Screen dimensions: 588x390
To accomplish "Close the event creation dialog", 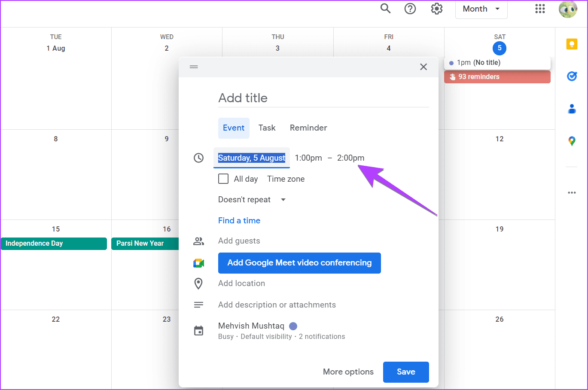I will [x=423, y=67].
